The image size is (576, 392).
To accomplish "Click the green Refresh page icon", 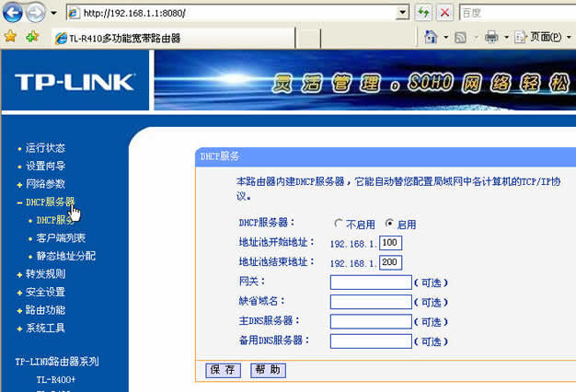I will (x=423, y=13).
